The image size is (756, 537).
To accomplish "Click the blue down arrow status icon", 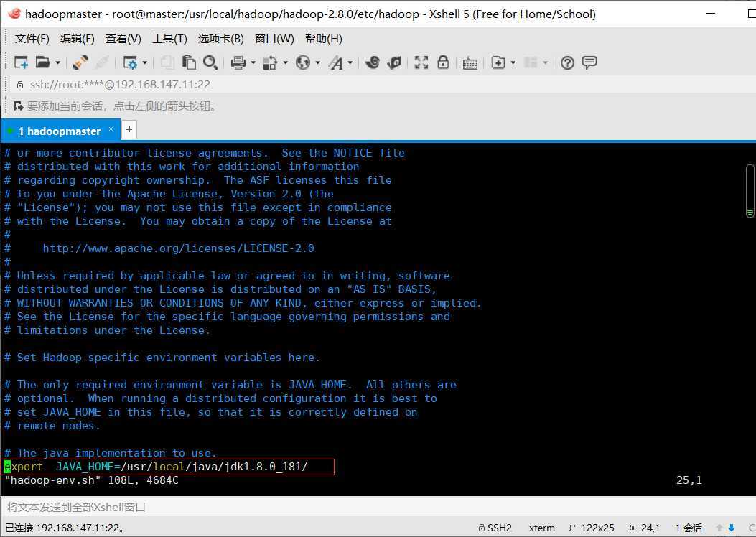I will [732, 528].
